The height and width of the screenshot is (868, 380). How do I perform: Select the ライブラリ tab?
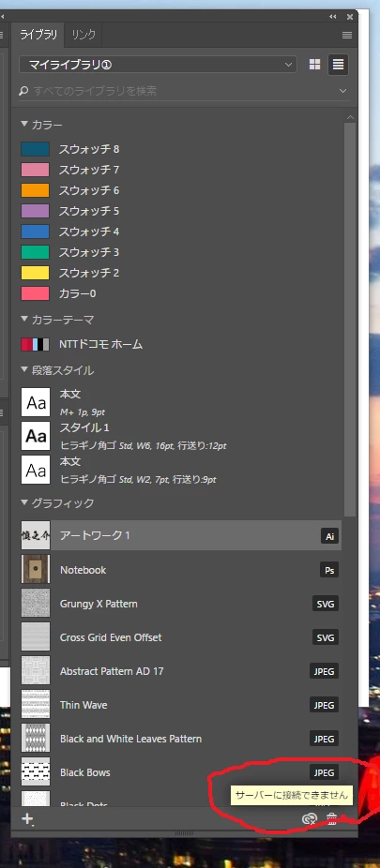point(38,36)
